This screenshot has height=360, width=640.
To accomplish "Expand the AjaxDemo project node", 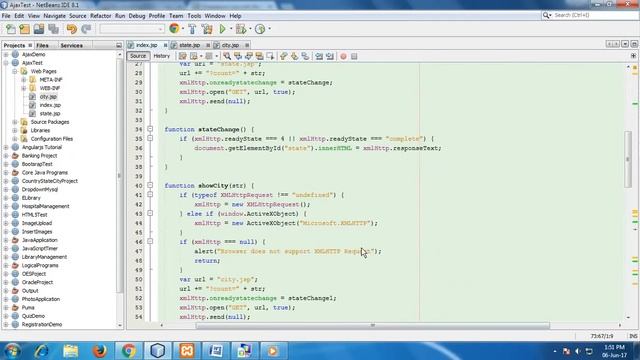I will pos(6,54).
